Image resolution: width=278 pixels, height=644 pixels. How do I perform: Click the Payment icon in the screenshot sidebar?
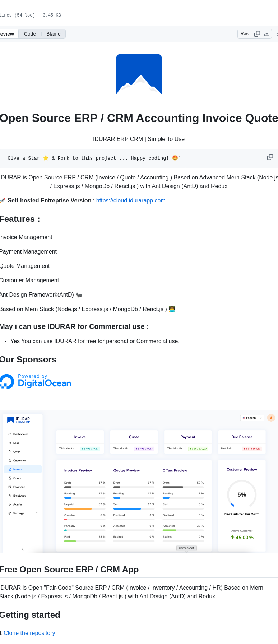pyautogui.click(x=10, y=487)
